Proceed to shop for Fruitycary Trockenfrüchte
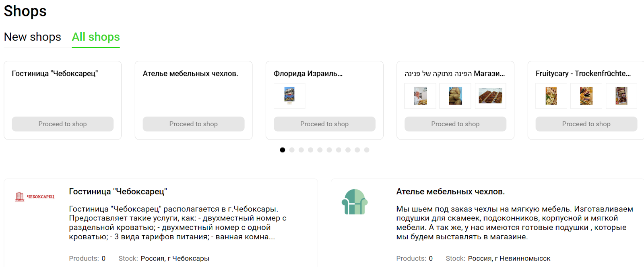Image resolution: width=644 pixels, height=267 pixels. click(586, 124)
